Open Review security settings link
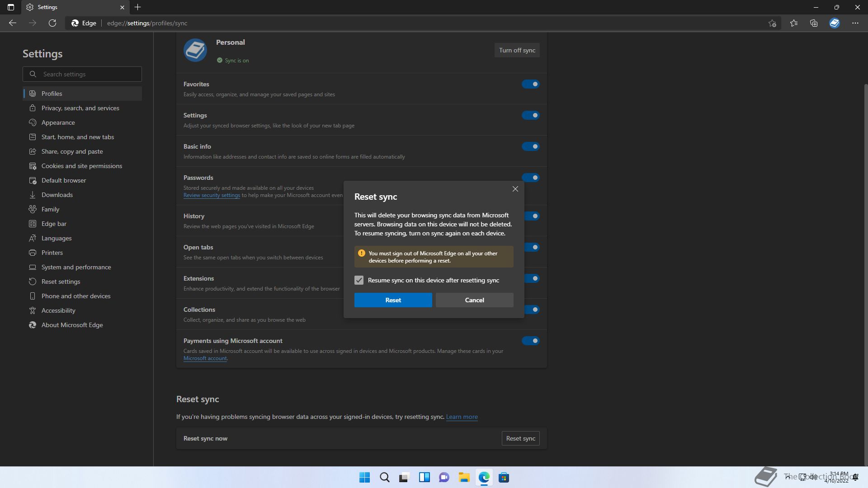Image resolution: width=868 pixels, height=488 pixels. tap(212, 195)
